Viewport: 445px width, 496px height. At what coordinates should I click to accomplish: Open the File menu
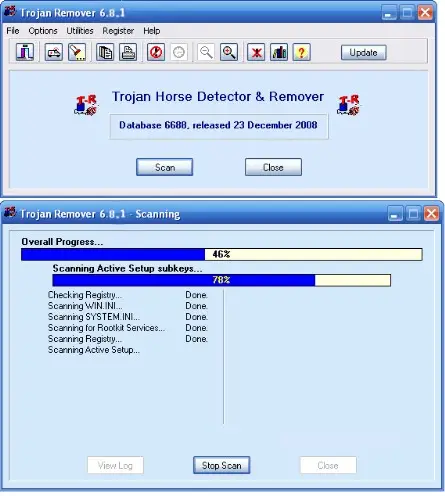click(x=13, y=31)
